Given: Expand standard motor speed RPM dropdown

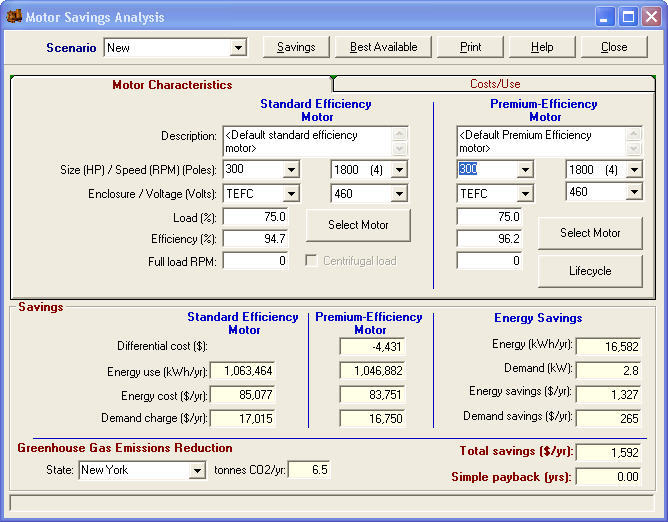Looking at the screenshot, I should click(399, 170).
